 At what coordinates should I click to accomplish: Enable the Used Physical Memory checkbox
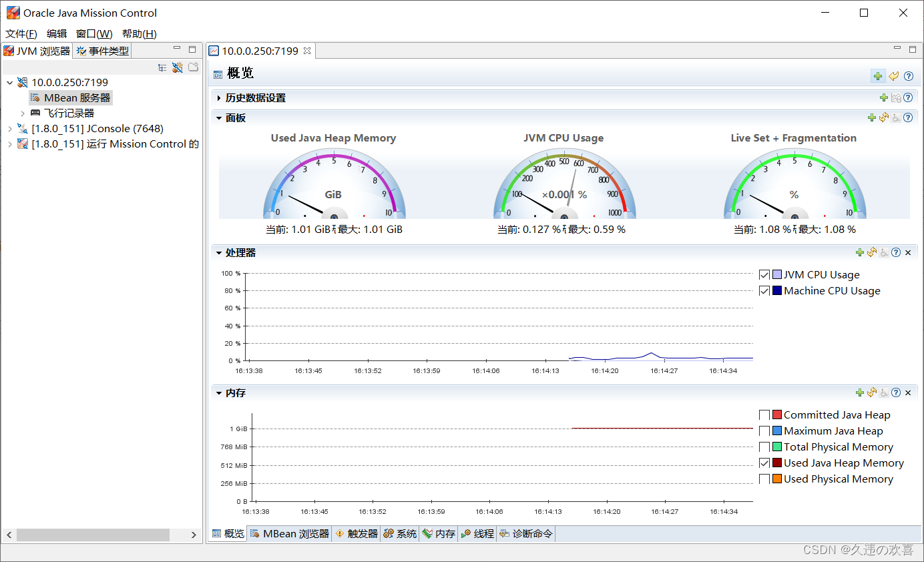coord(764,479)
